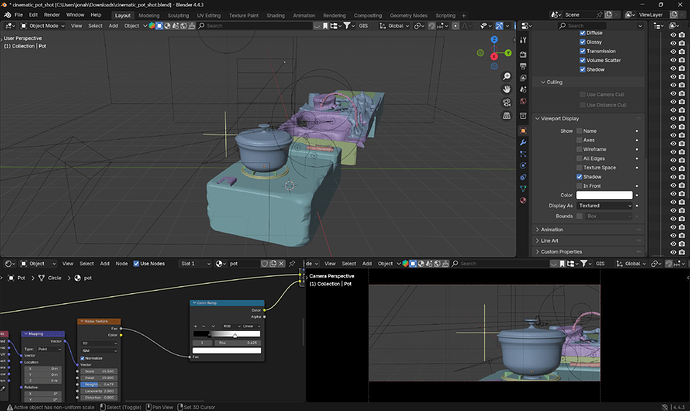Open the node editor Node menu
This screenshot has height=411, width=690.
click(121, 264)
